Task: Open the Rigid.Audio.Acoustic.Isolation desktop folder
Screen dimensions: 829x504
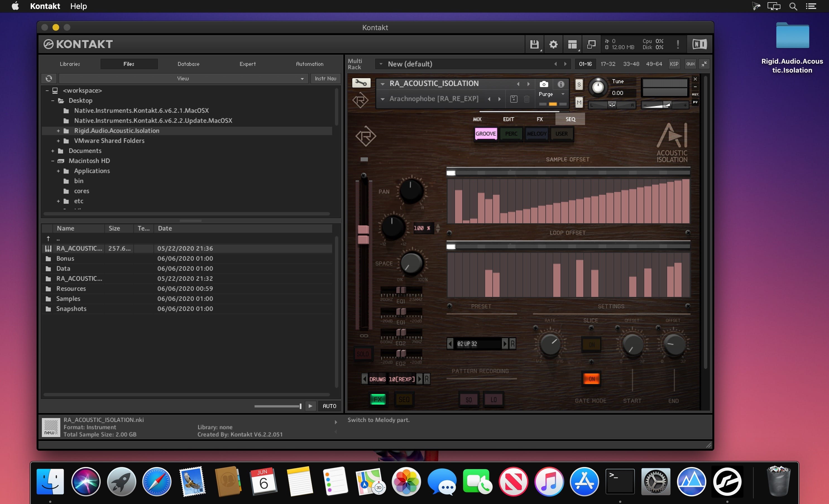Action: [x=792, y=36]
